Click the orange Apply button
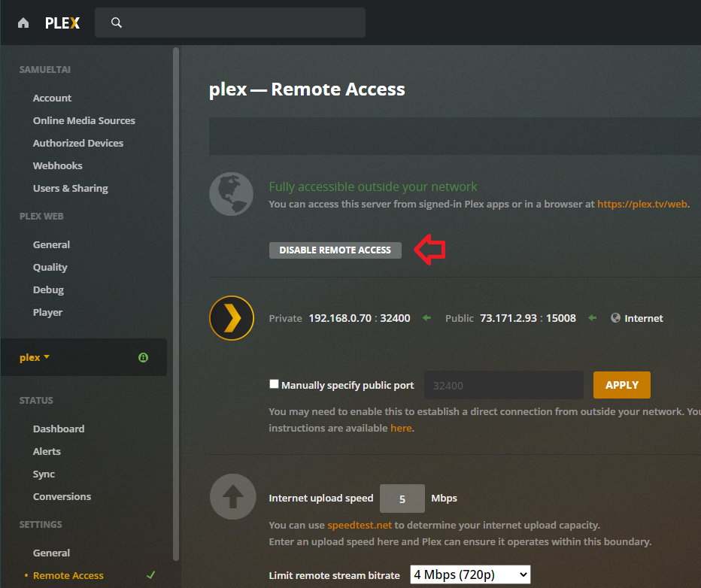The image size is (701, 588). pos(622,385)
